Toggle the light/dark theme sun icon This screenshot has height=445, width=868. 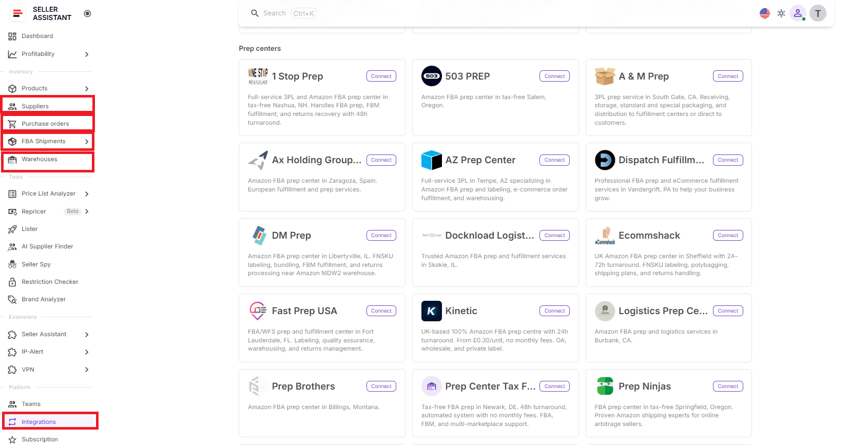click(781, 13)
